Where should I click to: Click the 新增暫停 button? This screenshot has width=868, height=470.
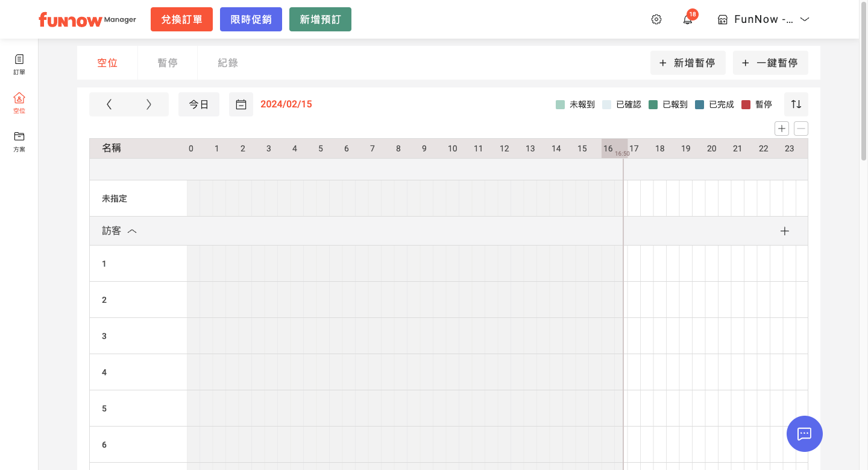coord(688,63)
